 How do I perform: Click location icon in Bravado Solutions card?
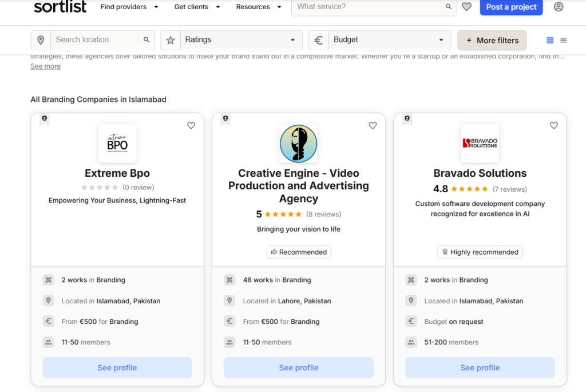click(411, 300)
